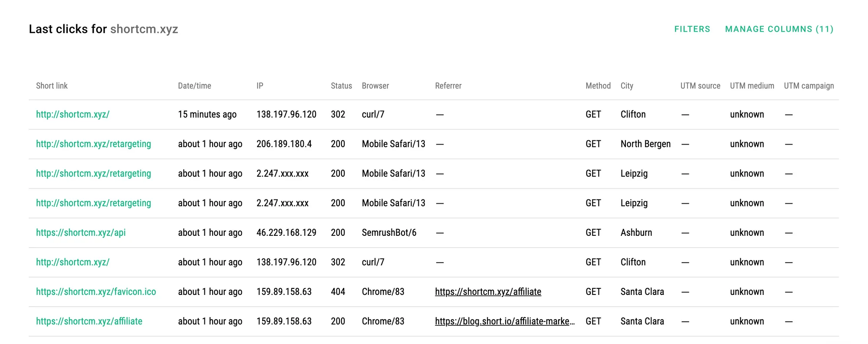This screenshot has width=868, height=344.
Task: Click the UTM source column header
Action: tap(700, 86)
